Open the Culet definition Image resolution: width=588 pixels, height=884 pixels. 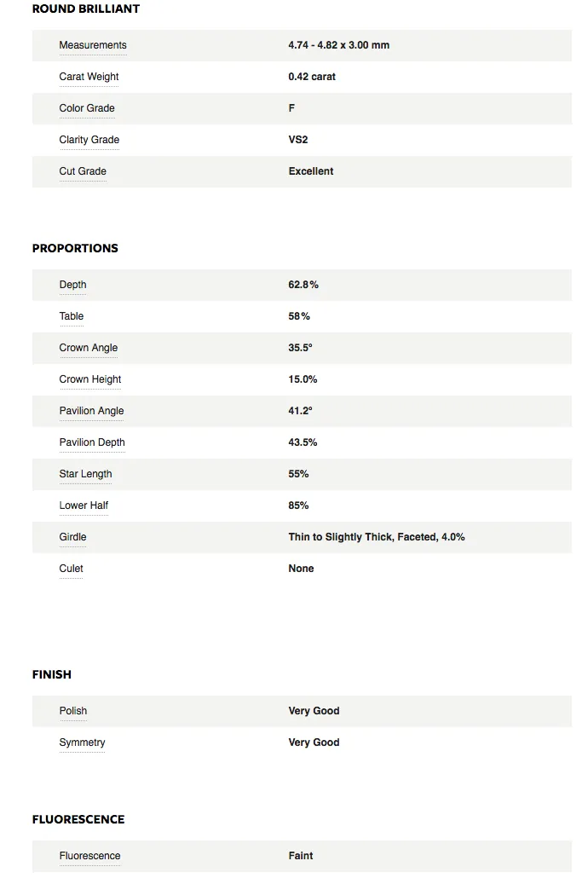[x=71, y=569]
